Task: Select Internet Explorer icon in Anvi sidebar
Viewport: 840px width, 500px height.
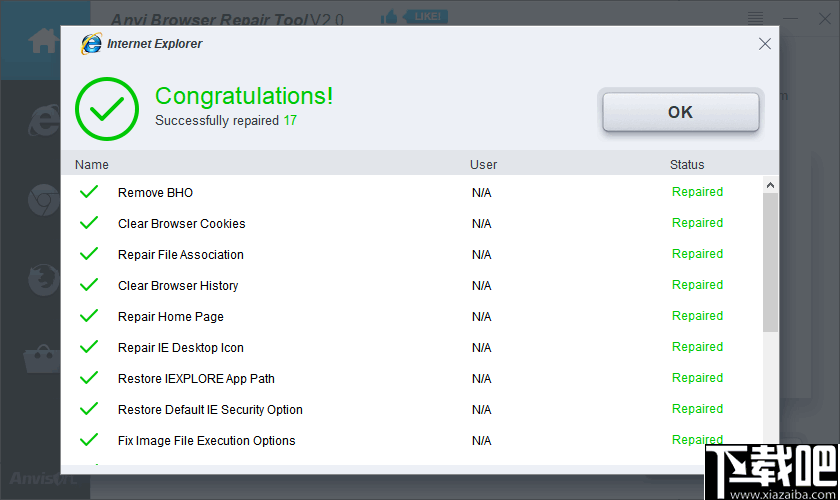Action: [x=44, y=120]
